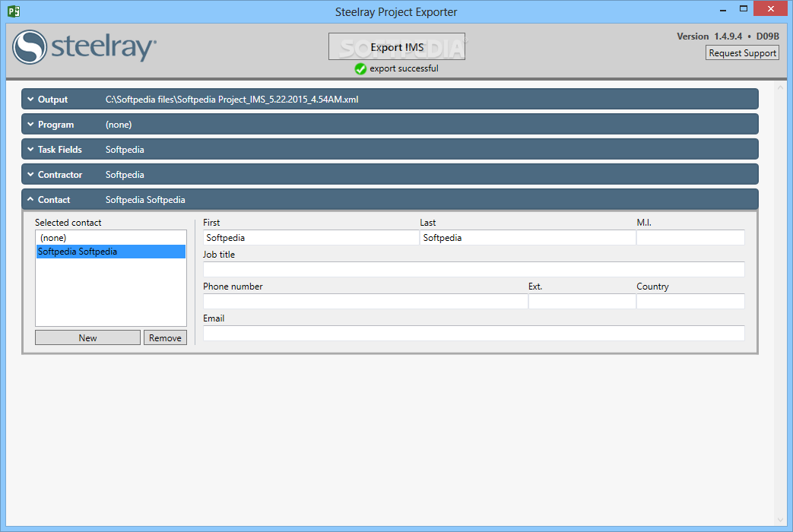Minimize the Steelray Project Exporter window
This screenshot has width=793, height=532.
(723, 10)
